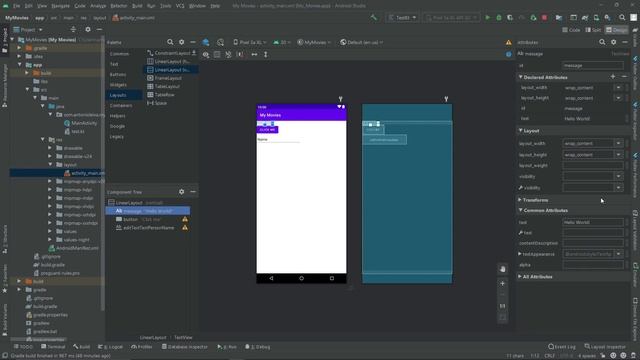Open the Default (en-us) locale dropdown
Image resolution: width=640 pixels, height=360 pixels.
pyautogui.click(x=362, y=42)
